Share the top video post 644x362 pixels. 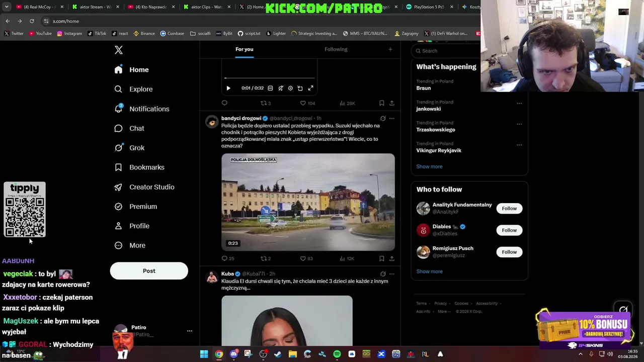click(x=392, y=103)
